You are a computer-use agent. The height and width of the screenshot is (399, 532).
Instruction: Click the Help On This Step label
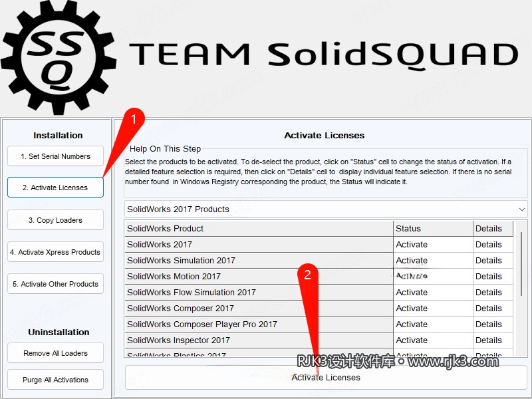(x=165, y=148)
